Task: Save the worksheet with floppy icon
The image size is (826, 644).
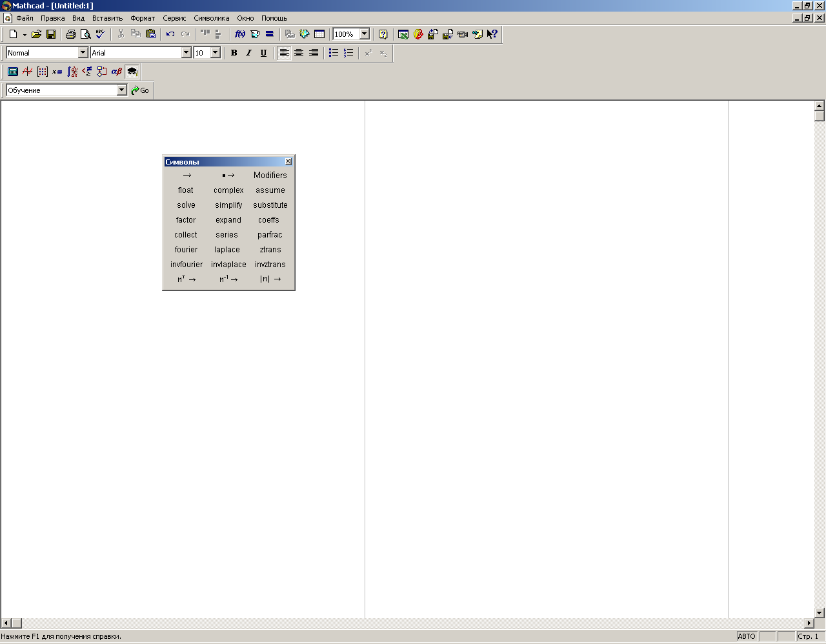Action: point(51,34)
